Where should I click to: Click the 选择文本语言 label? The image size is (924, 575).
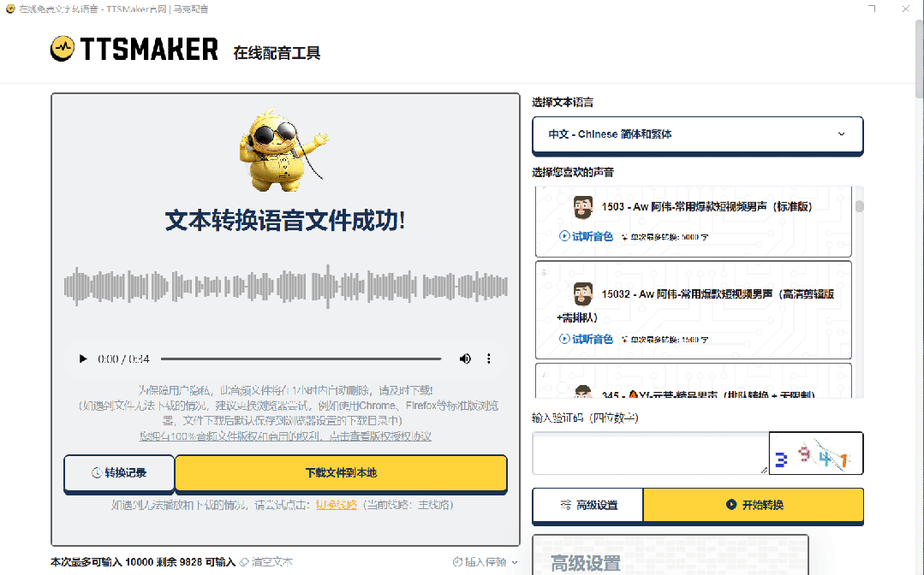point(563,103)
